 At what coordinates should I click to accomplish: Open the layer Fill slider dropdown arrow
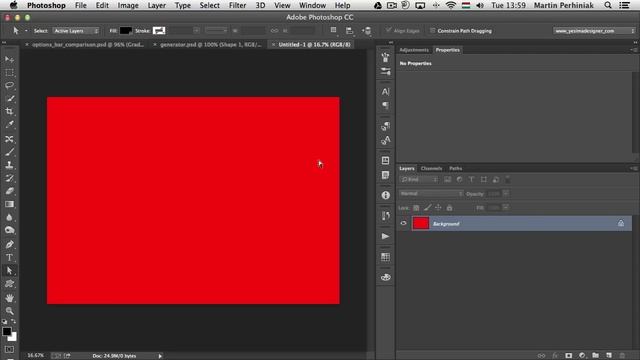point(506,208)
